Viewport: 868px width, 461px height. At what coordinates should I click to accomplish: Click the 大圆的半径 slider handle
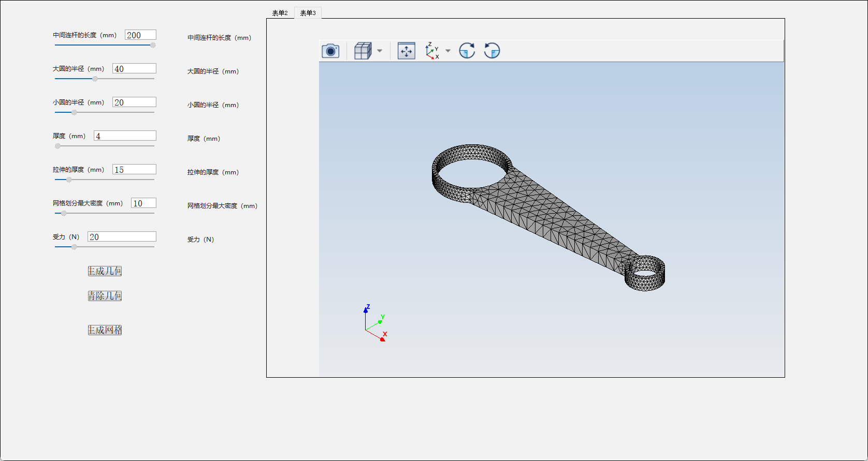pos(95,79)
